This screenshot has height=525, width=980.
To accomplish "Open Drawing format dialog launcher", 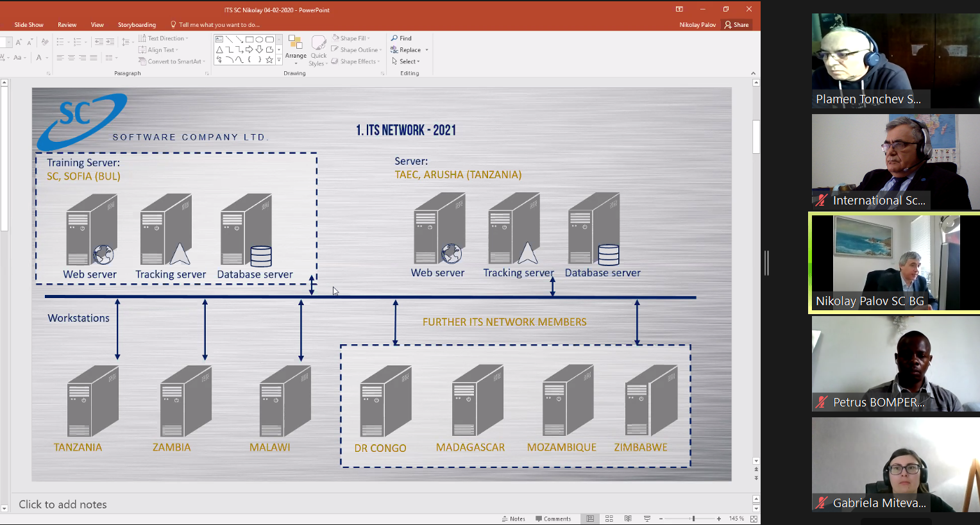I will (x=383, y=74).
